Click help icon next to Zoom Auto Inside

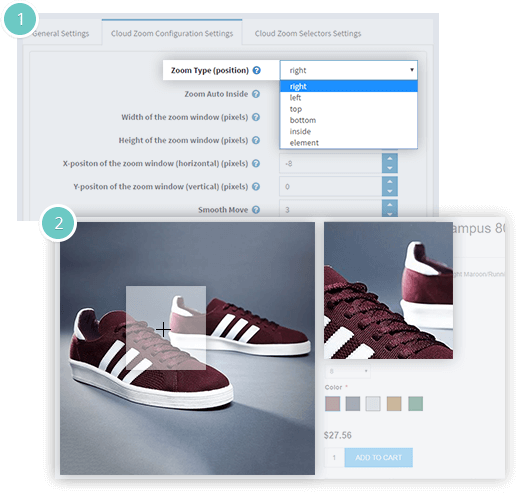point(256,94)
